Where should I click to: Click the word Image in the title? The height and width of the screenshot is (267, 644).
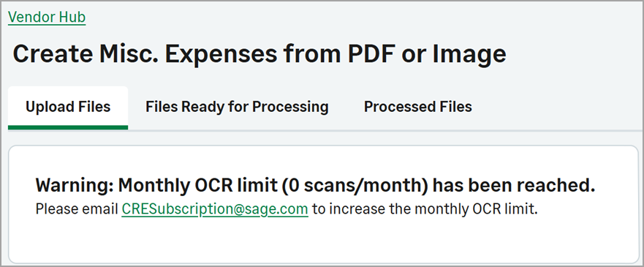[x=469, y=55]
